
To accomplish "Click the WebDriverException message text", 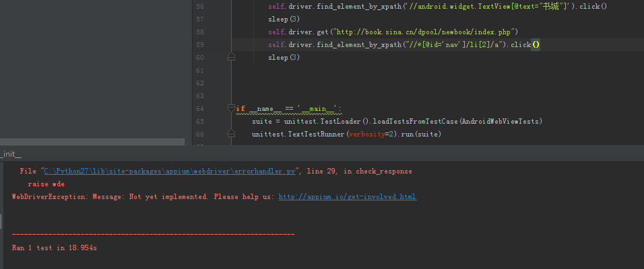I will 143,197.
